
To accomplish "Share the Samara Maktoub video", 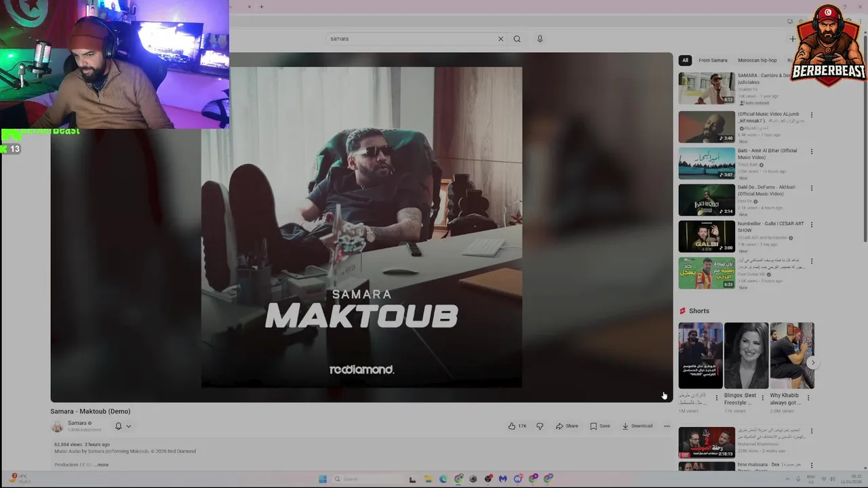I will pyautogui.click(x=567, y=426).
